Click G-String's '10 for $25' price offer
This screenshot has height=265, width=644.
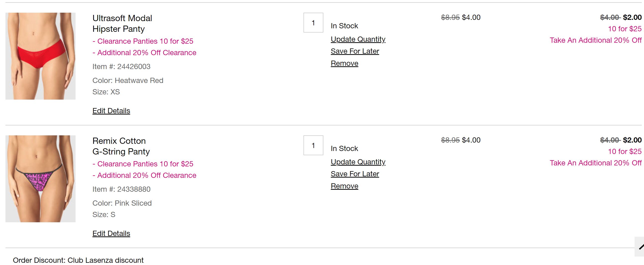click(625, 151)
